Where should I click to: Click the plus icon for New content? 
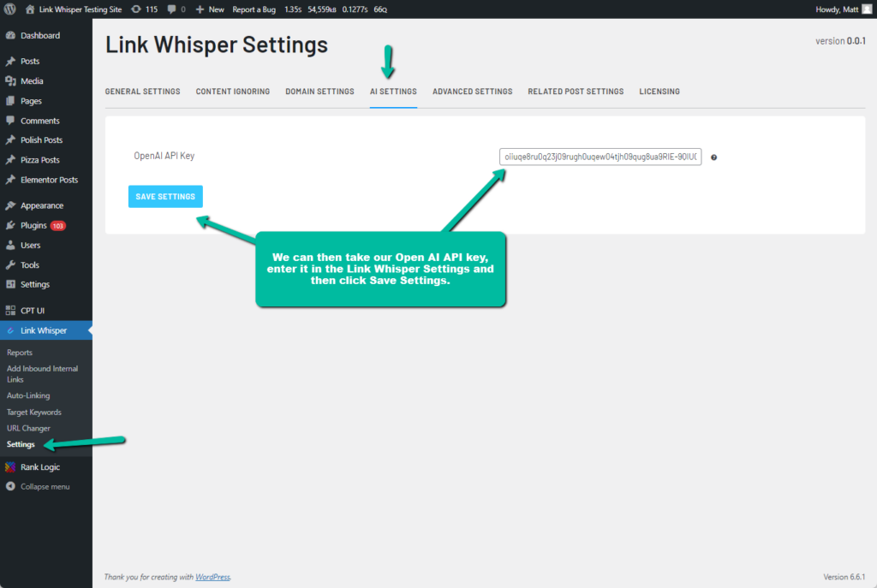(200, 9)
